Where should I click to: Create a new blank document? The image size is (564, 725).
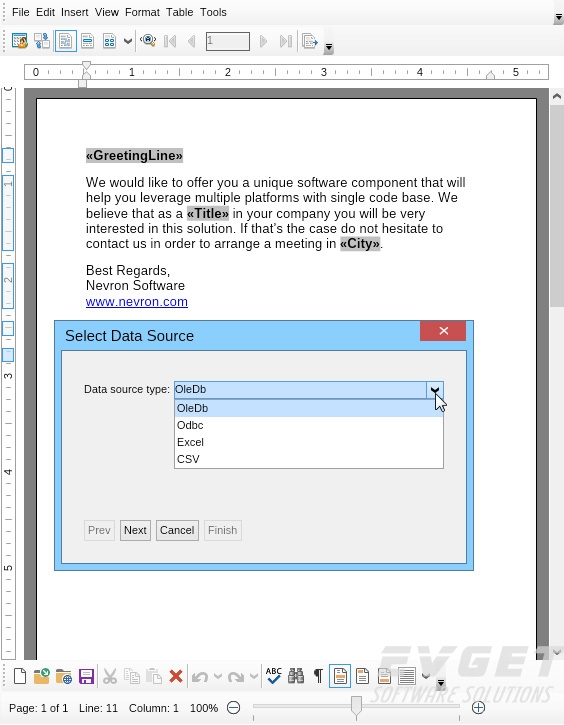19,676
